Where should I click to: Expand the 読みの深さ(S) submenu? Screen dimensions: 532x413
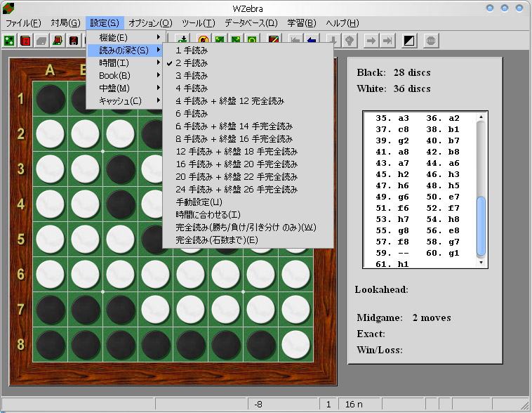125,51
